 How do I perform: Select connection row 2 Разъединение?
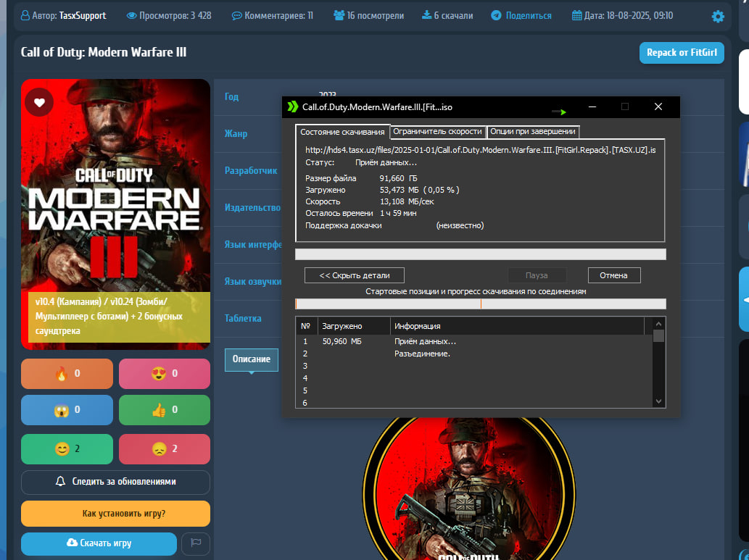coord(474,354)
